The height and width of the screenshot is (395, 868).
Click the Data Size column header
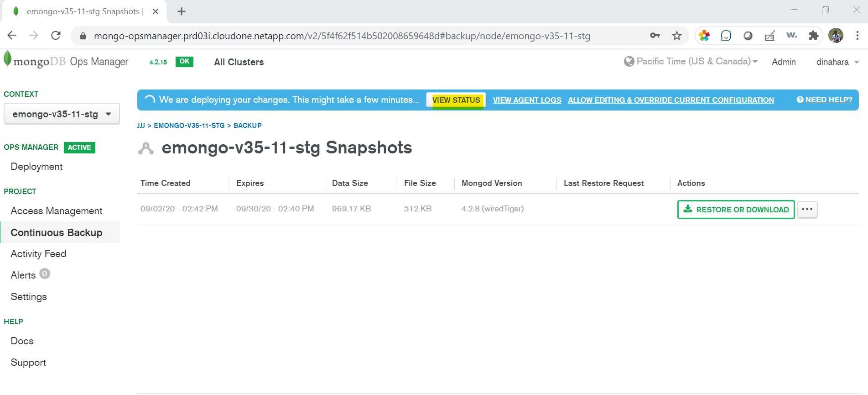(x=350, y=183)
